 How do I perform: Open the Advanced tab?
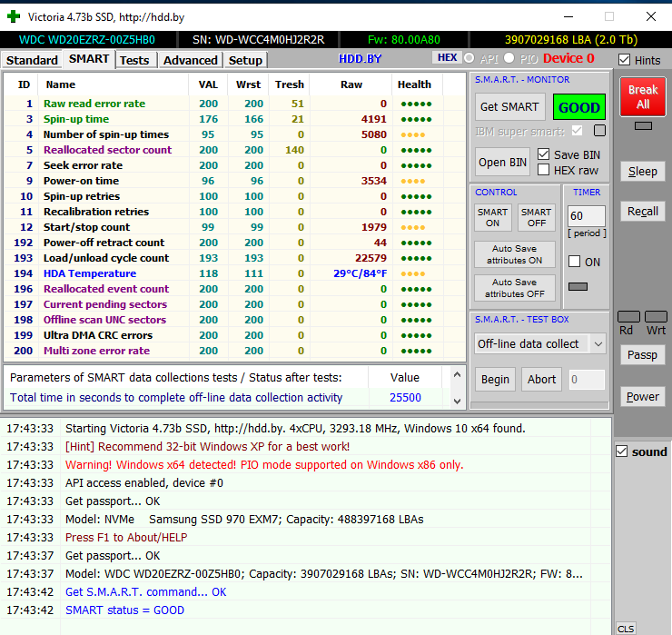pos(191,60)
